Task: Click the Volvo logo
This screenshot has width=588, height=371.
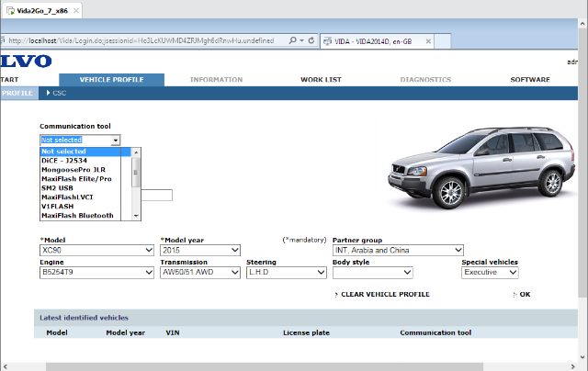Action: tap(26, 62)
